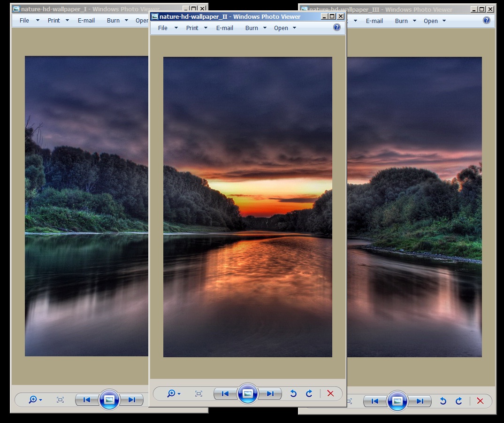Open Print menu in wallpaper_I window

[x=53, y=21]
